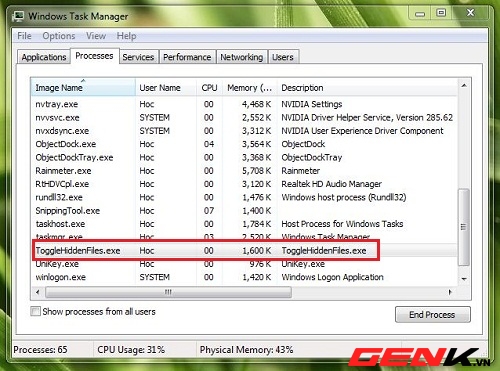Click the horizontal scrollbar left arrow
The image size is (500, 371).
point(38,292)
